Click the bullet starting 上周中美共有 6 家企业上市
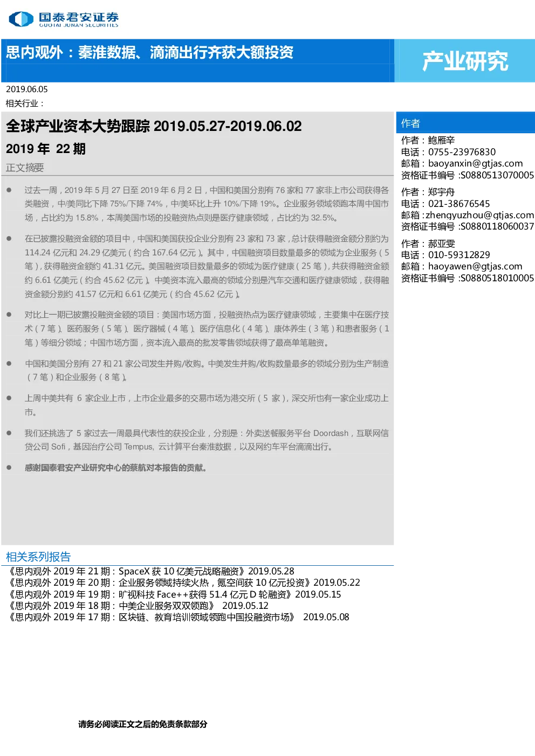 pos(207,405)
